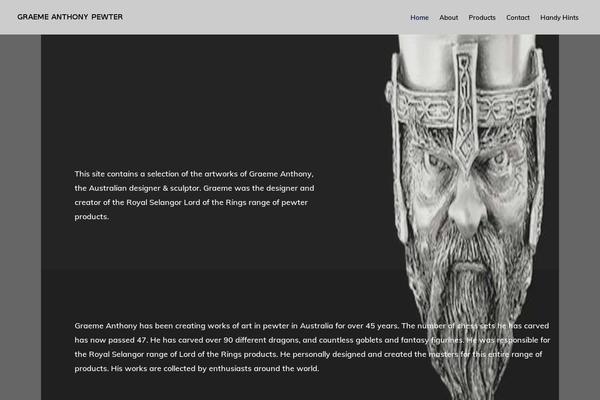This screenshot has width=600, height=400.
Task: Go to the About page
Action: (448, 18)
